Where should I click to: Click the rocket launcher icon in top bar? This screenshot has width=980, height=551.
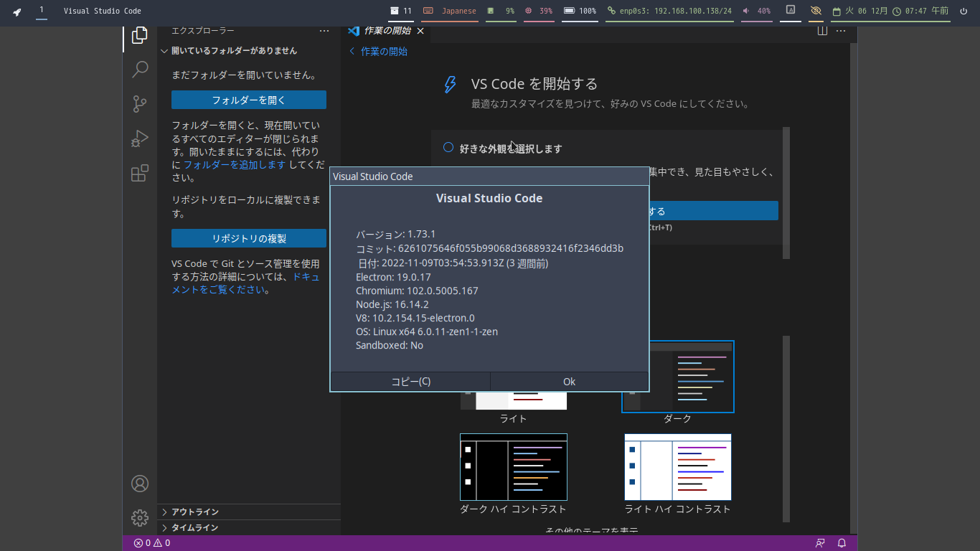point(17,11)
